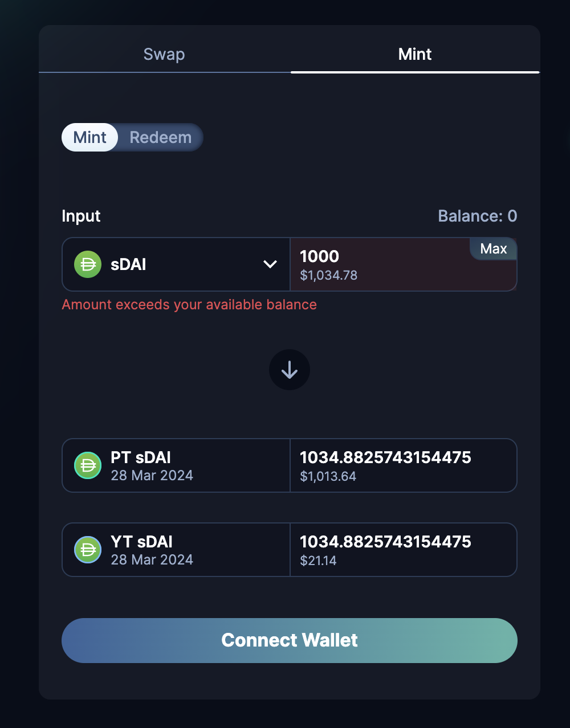Click the down arrow circle icon
The width and height of the screenshot is (570, 728).
coord(290,370)
